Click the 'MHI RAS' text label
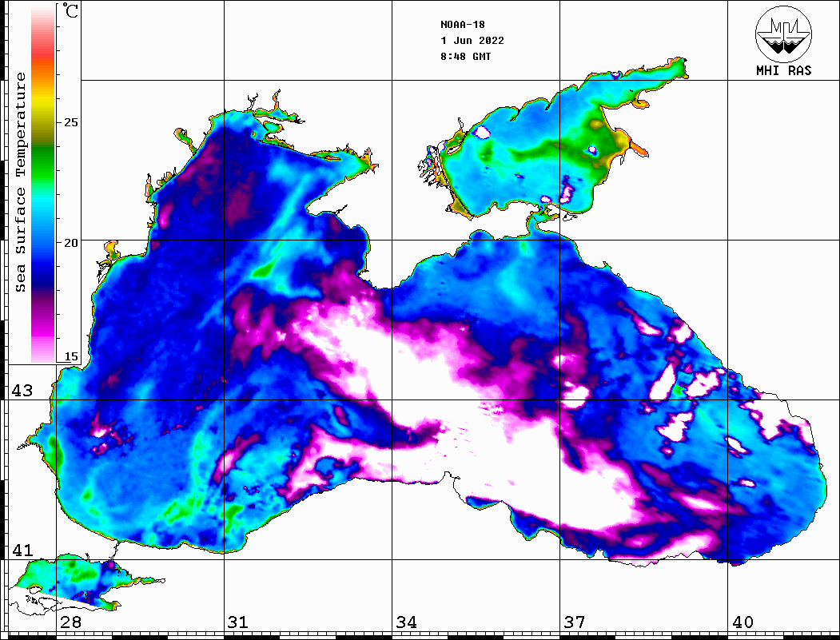The image size is (840, 640). [x=784, y=70]
